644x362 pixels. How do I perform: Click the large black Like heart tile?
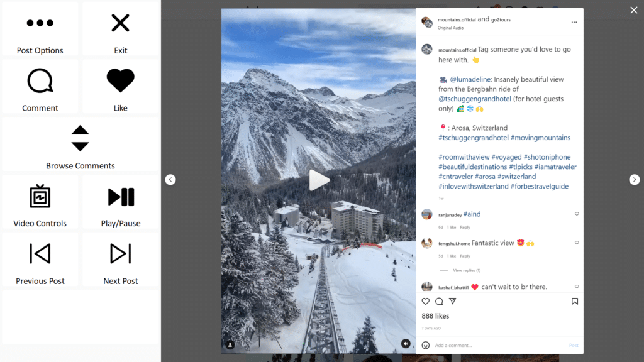tap(120, 87)
